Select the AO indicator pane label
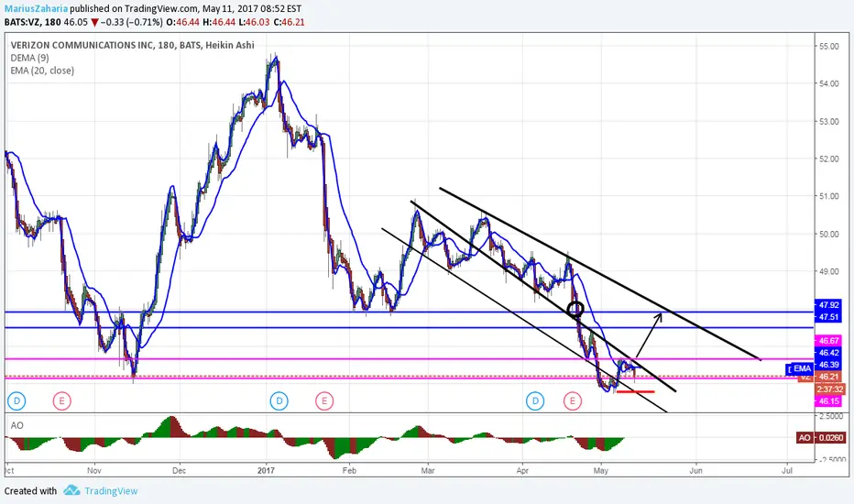This screenshot has height=504, width=854. click(16, 425)
